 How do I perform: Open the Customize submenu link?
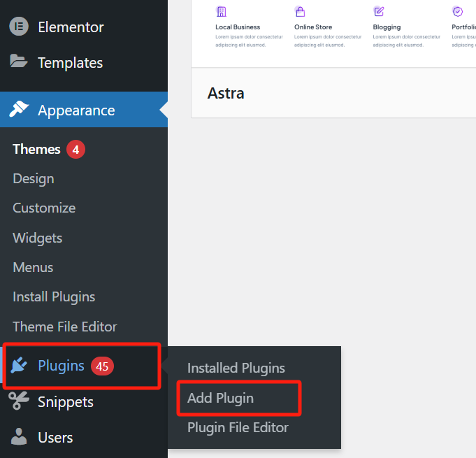(44, 208)
